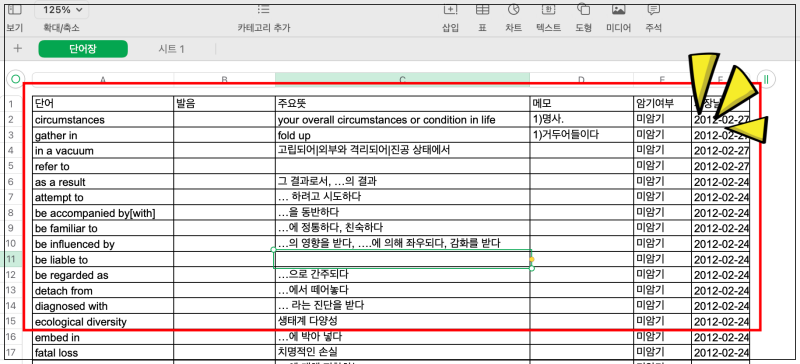Click the cell 'fold up'
This screenshot has height=364, width=800.
pos(403,135)
